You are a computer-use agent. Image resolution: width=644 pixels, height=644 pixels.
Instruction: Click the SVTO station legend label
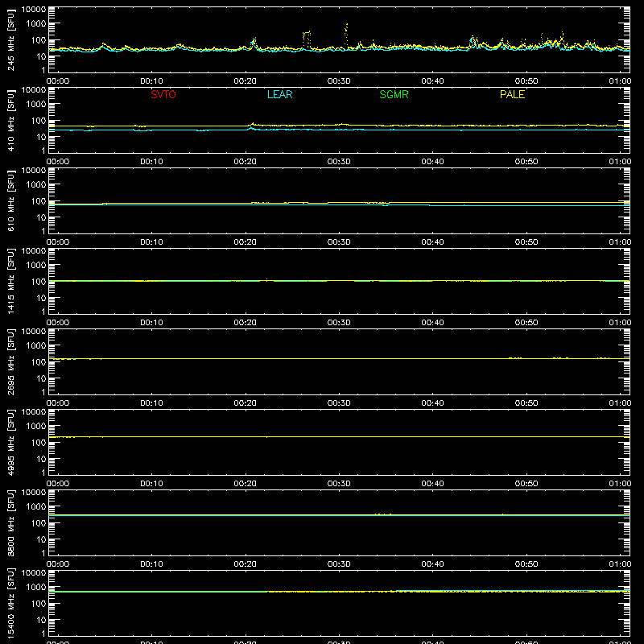(x=163, y=94)
